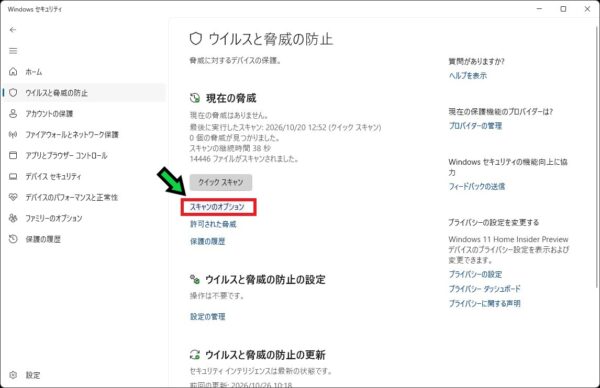Click the home icon beside ホーム
The image size is (600, 388).
13,72
